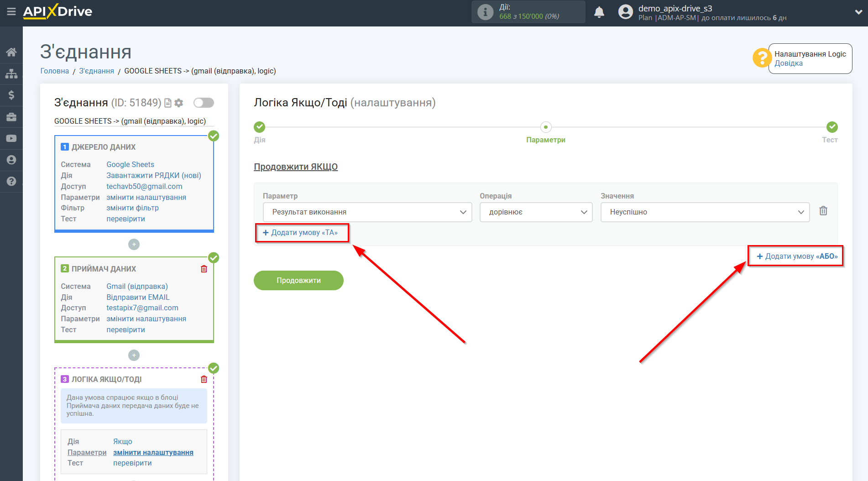Expand the account menu chevron
Screen dimensions: 868x481
click(858, 12)
